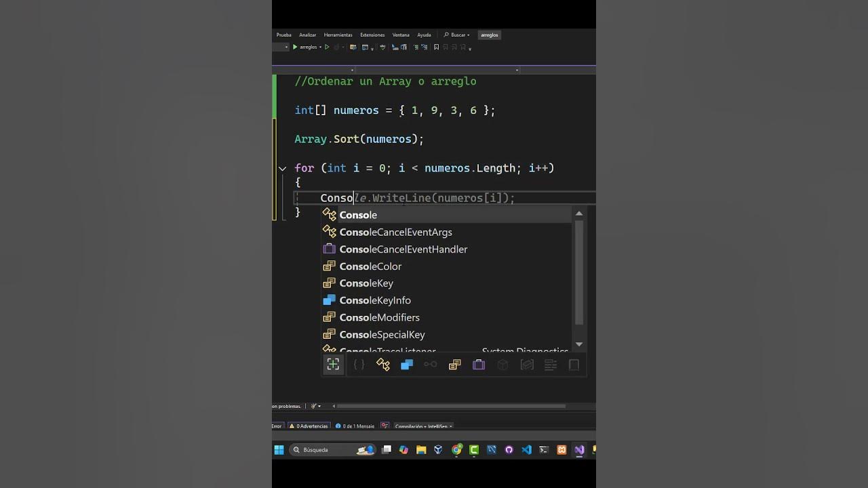Toggle the keywords filter in IntelliSense
868x488 pixels.
tap(551, 365)
